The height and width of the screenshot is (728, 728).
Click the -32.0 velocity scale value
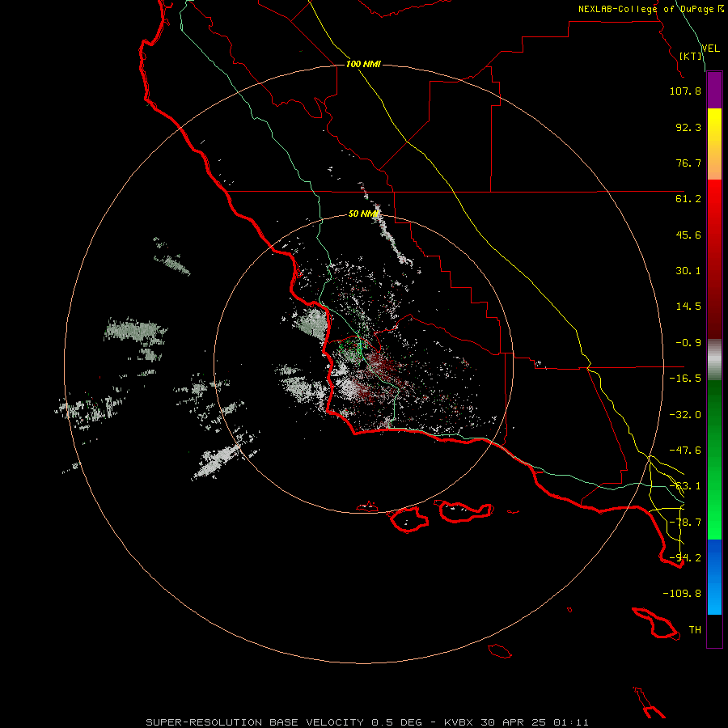(685, 415)
